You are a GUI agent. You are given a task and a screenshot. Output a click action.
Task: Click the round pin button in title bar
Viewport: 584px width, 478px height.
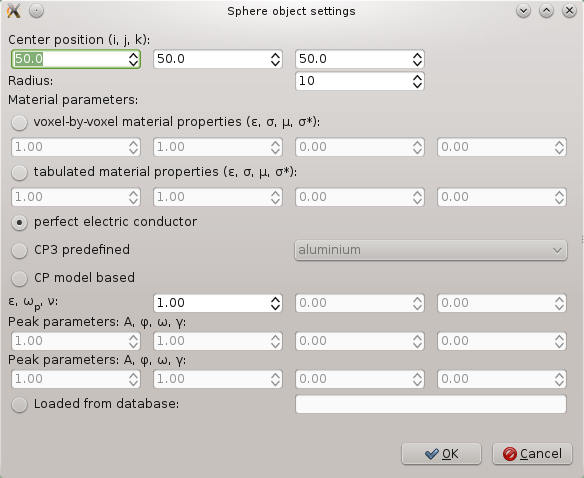click(x=36, y=11)
